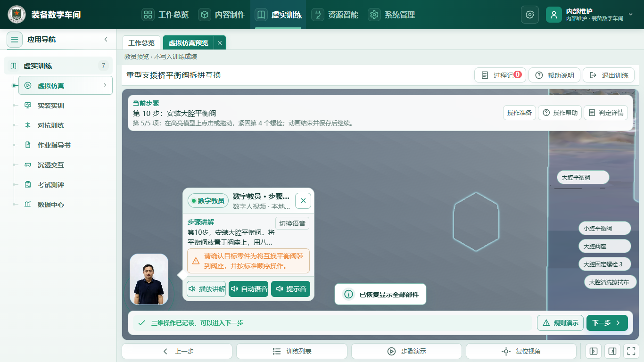
Task: Click the play panel icon at bottom right
Action: pyautogui.click(x=594, y=351)
